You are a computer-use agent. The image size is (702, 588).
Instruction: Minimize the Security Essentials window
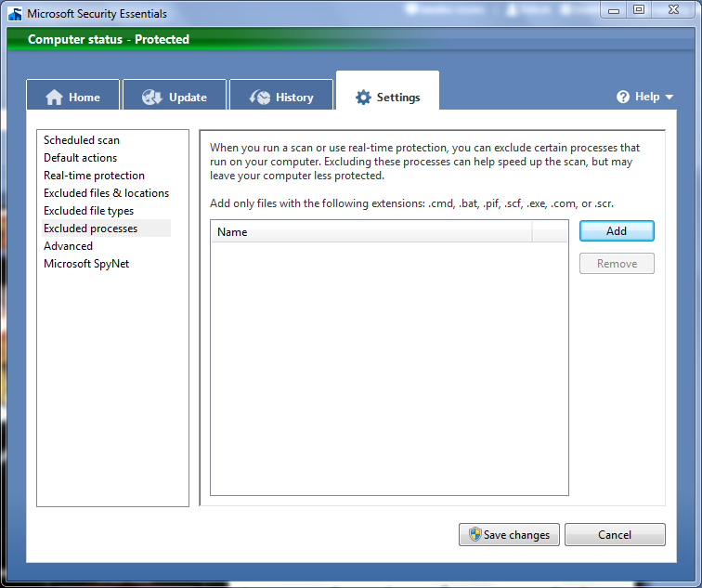(614, 10)
